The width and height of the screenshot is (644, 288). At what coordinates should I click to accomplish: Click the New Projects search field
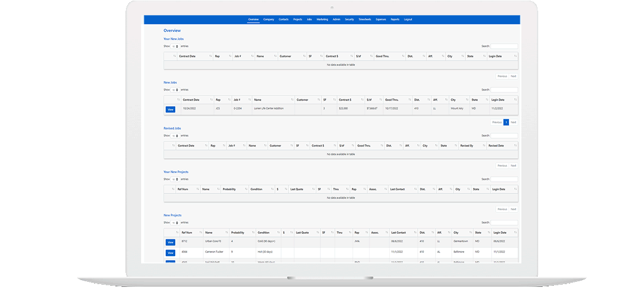click(504, 223)
